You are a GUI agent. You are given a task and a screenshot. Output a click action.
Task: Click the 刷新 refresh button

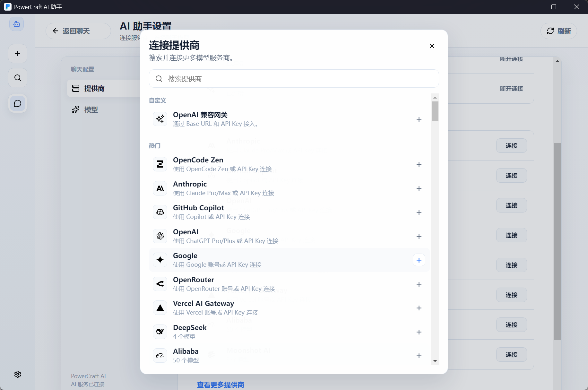tap(559, 31)
